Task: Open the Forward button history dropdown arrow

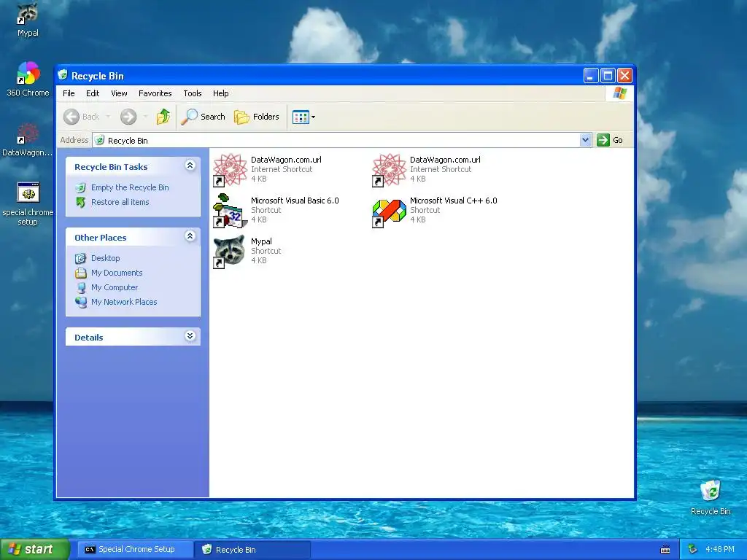Action: [145, 117]
